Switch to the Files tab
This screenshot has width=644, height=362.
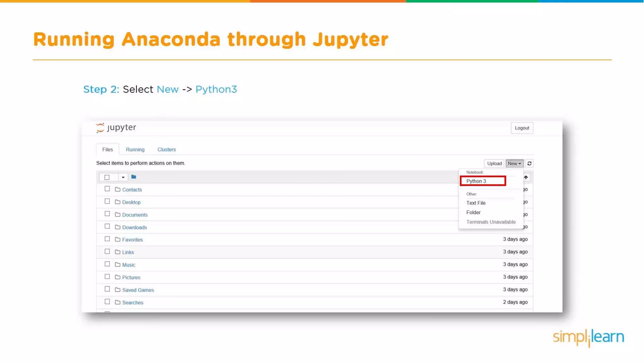[108, 150]
